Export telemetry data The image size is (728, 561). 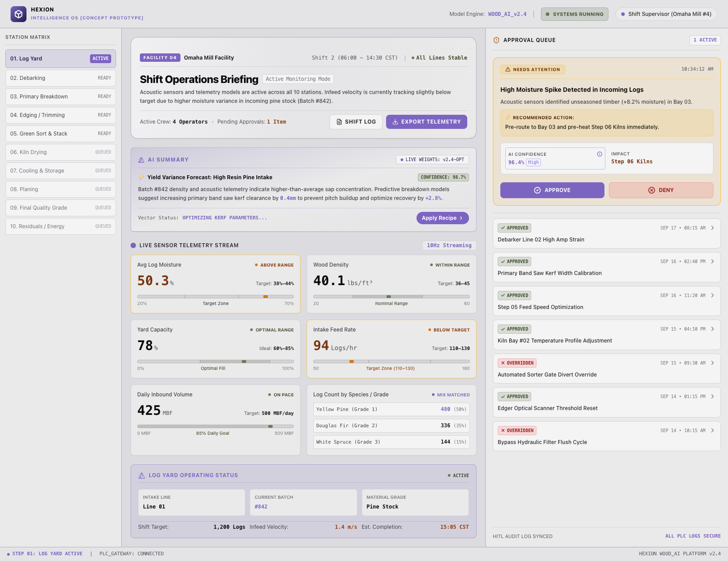point(427,122)
